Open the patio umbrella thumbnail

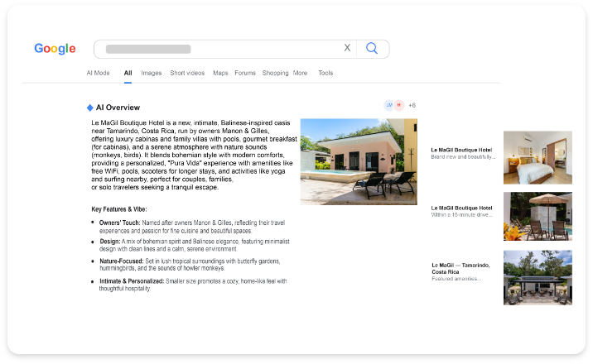click(538, 217)
